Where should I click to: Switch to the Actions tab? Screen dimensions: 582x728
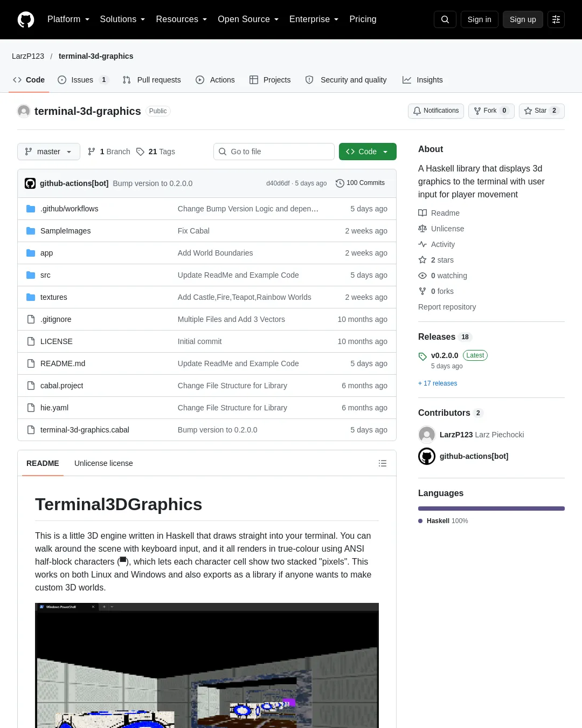pos(215,80)
